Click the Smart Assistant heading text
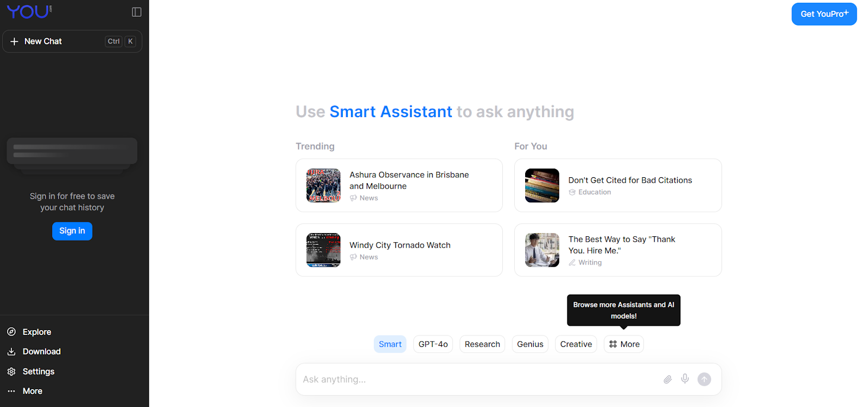 point(391,112)
